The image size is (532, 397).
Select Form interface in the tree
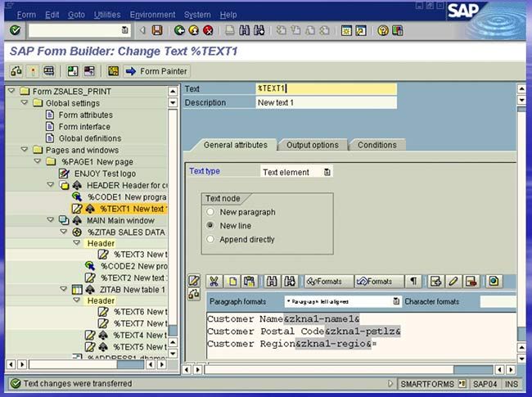(x=84, y=127)
